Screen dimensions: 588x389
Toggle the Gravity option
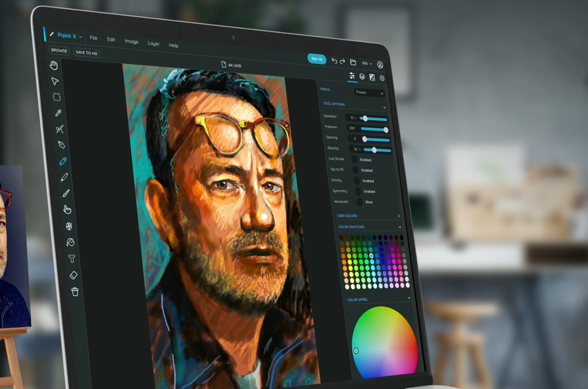tap(357, 181)
